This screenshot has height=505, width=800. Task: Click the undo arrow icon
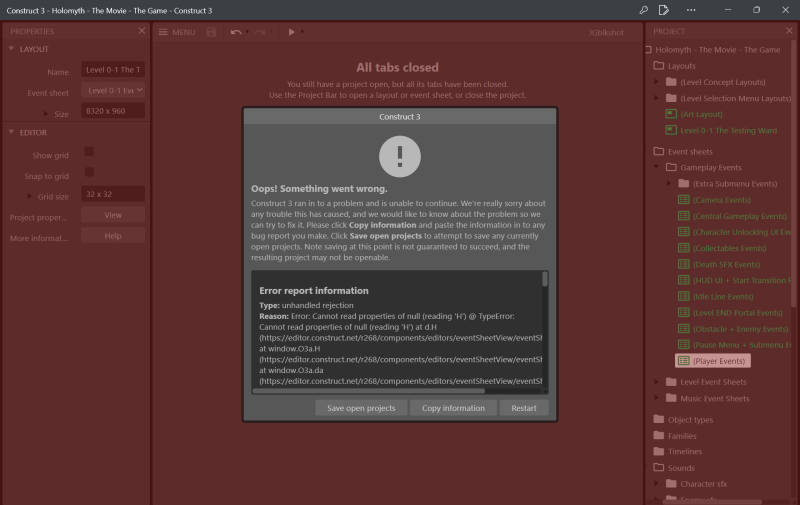(236, 32)
